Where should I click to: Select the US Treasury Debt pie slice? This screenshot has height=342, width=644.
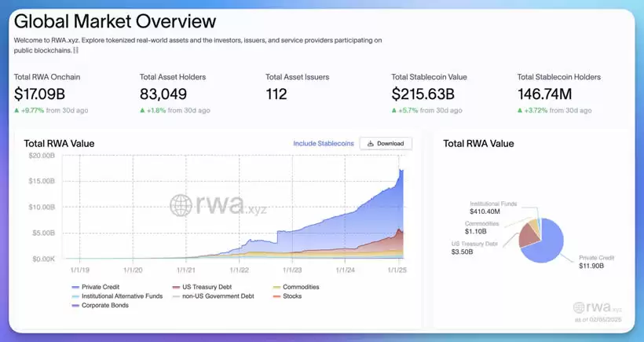529,237
